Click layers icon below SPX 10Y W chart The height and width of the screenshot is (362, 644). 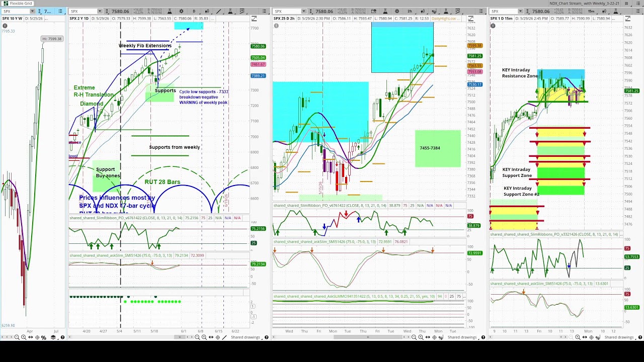(53, 337)
